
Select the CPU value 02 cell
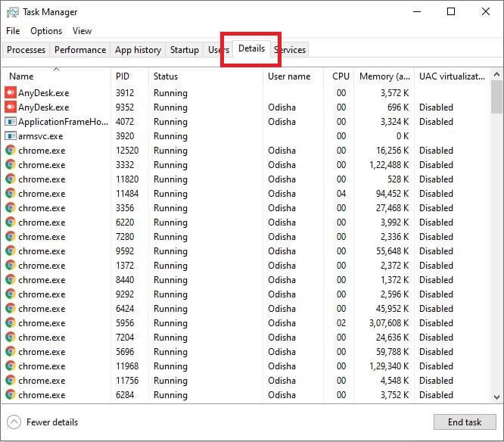point(341,322)
